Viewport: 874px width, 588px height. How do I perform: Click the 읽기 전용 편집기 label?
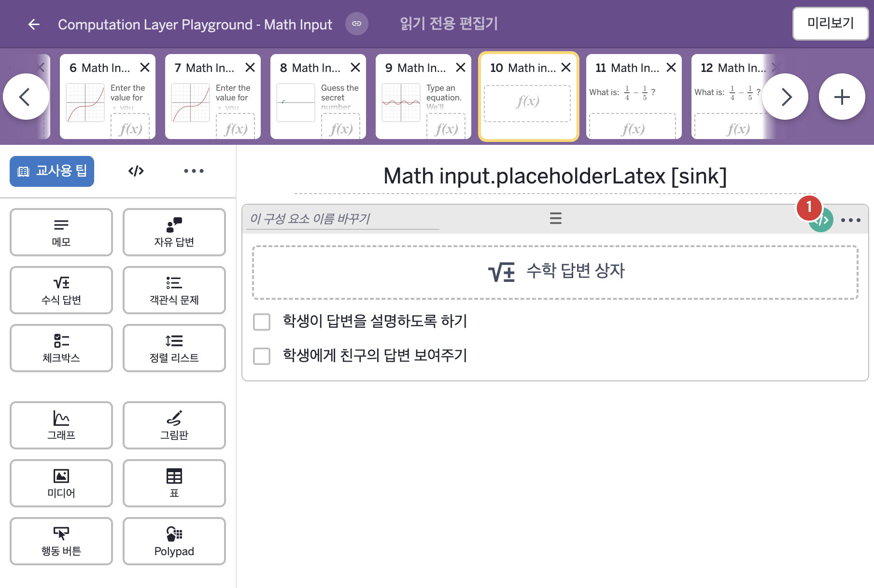(449, 24)
